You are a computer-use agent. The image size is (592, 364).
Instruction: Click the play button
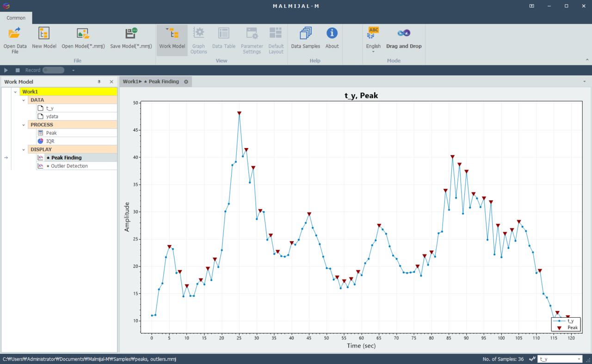point(6,70)
